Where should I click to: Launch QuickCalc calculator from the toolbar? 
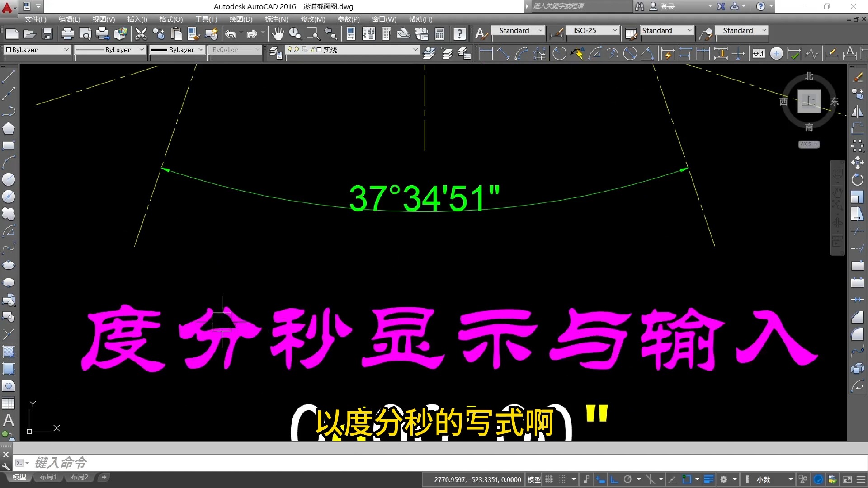coord(440,34)
